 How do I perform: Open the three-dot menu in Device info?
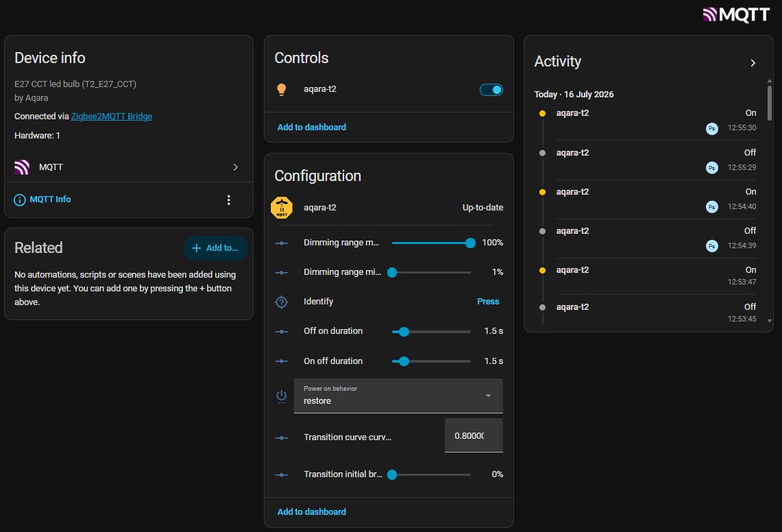tap(228, 199)
